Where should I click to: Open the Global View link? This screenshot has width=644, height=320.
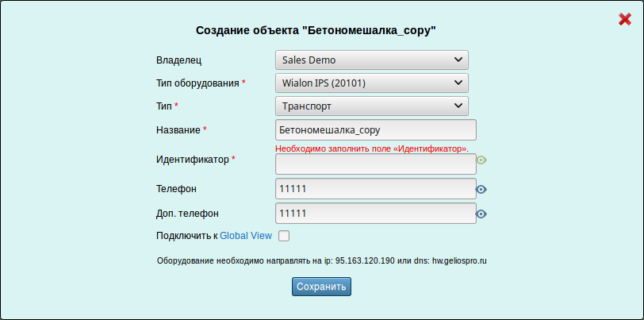pos(246,236)
